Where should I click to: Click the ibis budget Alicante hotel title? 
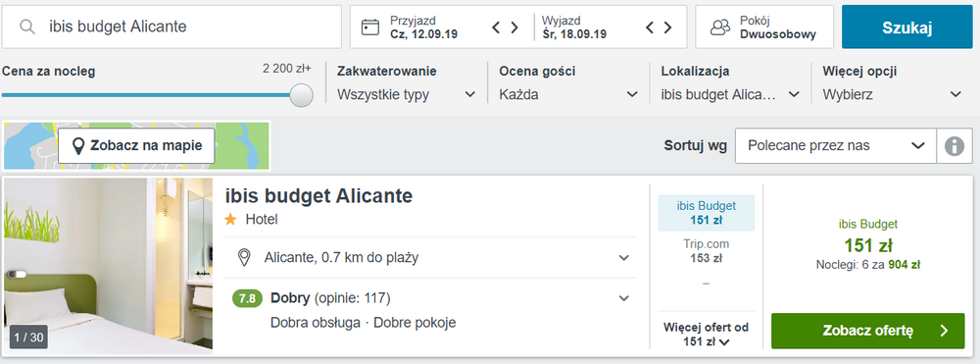point(318,196)
